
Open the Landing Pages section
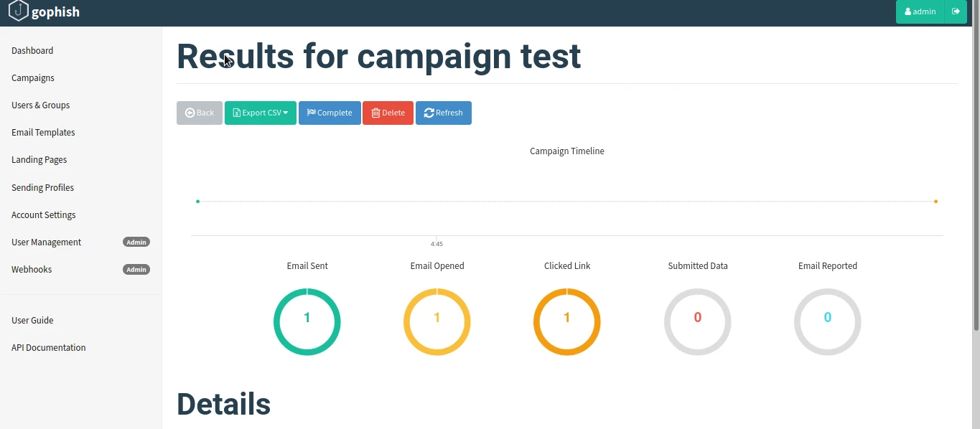click(x=39, y=159)
